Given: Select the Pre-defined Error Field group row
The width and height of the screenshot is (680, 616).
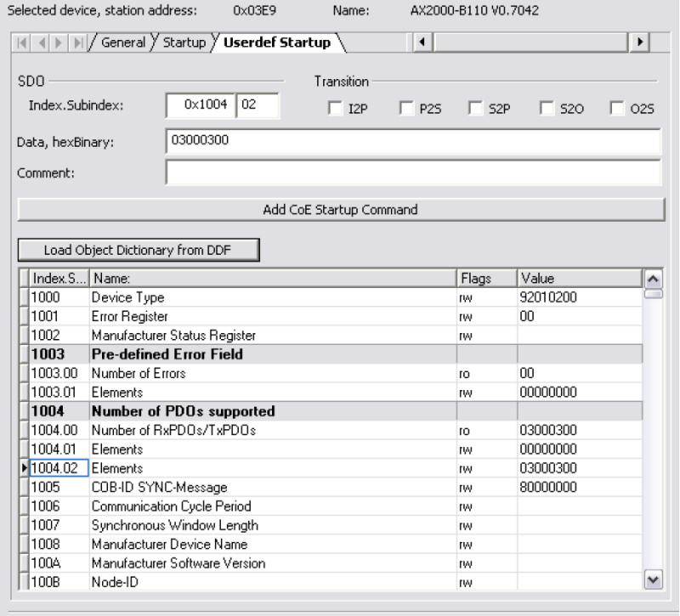Looking at the screenshot, I should [331, 354].
